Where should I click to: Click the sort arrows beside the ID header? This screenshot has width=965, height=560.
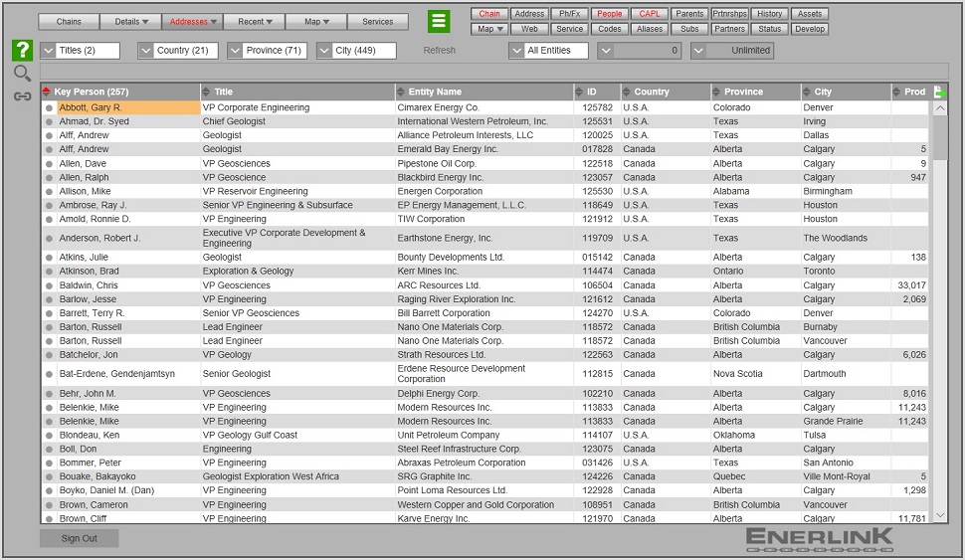click(x=579, y=92)
